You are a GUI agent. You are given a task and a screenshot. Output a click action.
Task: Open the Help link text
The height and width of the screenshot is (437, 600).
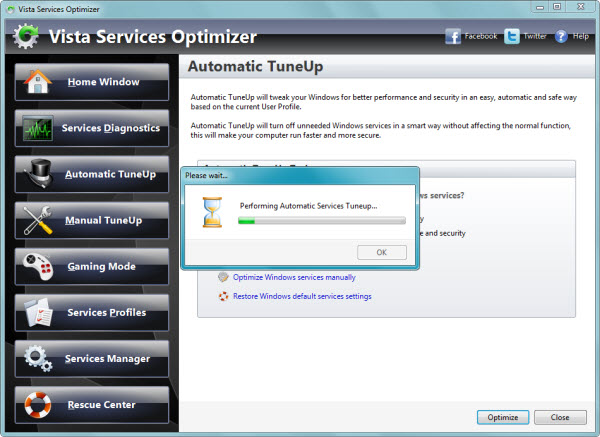point(580,36)
